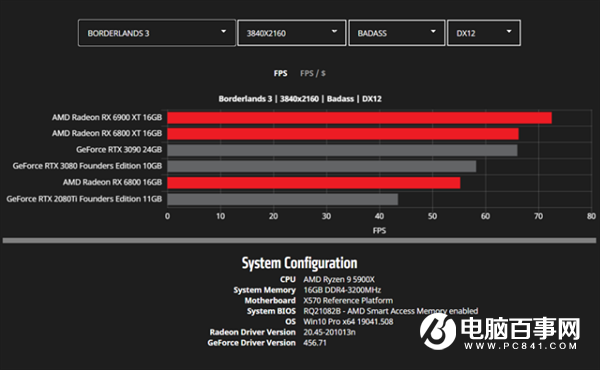Screen dimensions: 600x370
Task: Click the X570 Reference Platform value
Action: (x=348, y=300)
